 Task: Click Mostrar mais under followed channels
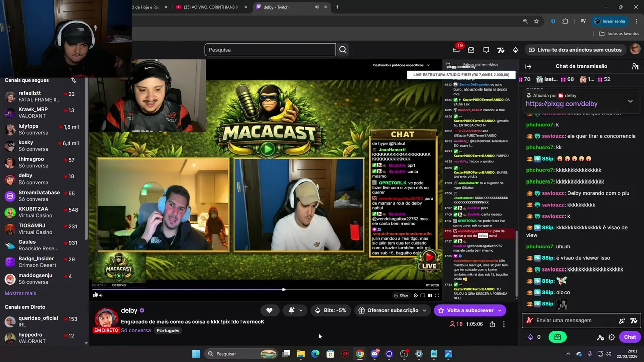(x=20, y=293)
